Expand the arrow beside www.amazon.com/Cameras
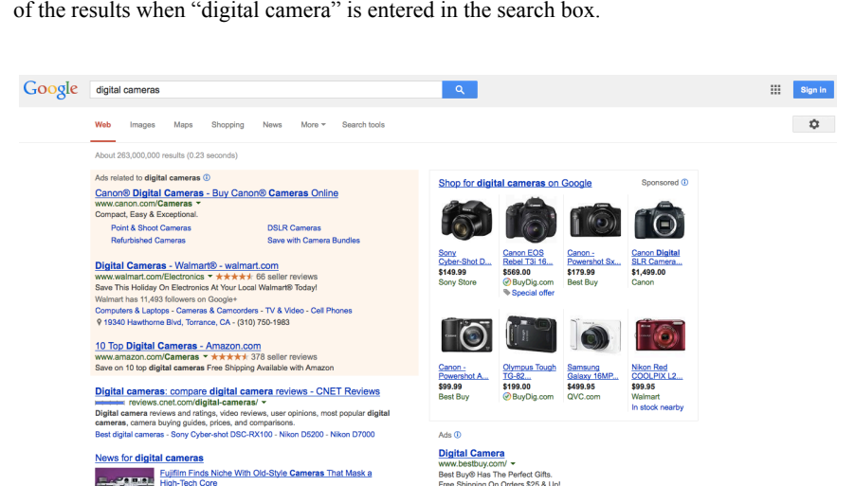This screenshot has width=855, height=504. 206,357
